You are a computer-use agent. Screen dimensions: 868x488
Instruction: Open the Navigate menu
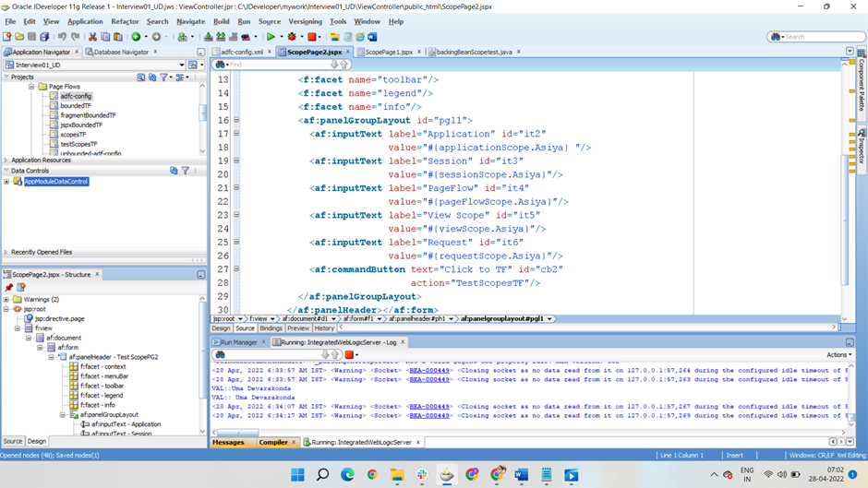point(191,21)
